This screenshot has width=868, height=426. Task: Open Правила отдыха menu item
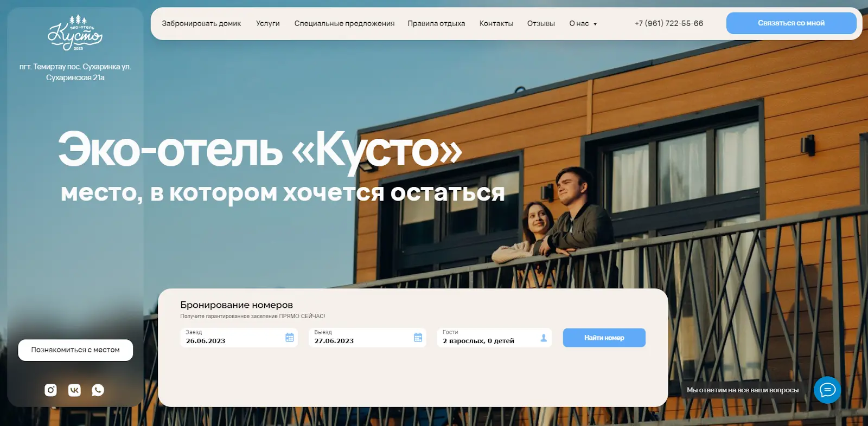(436, 23)
